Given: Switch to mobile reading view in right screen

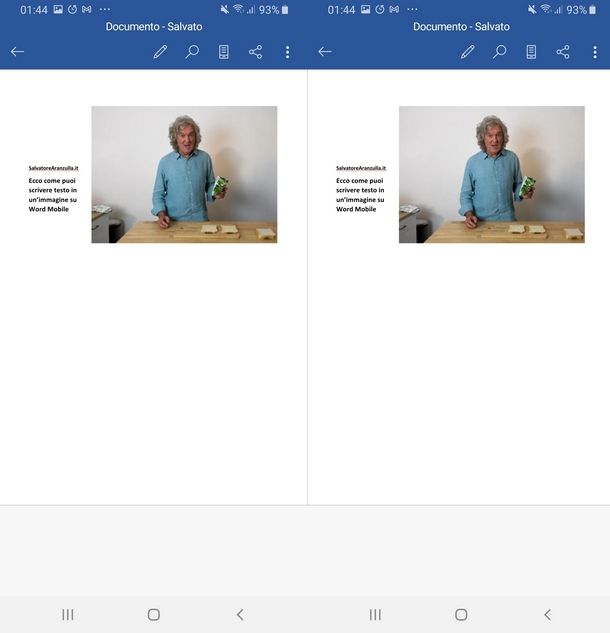Looking at the screenshot, I should (x=531, y=52).
